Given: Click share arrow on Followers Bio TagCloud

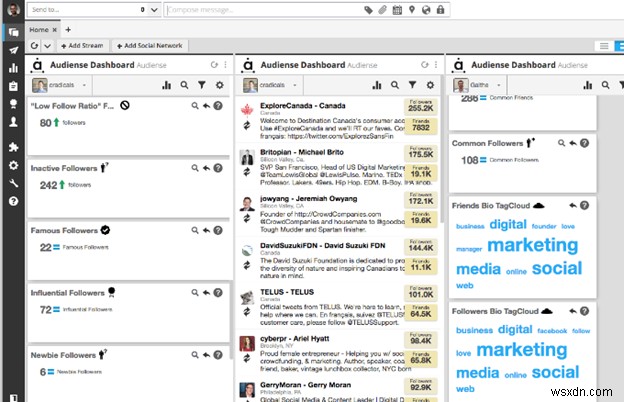Looking at the screenshot, I should tap(573, 311).
